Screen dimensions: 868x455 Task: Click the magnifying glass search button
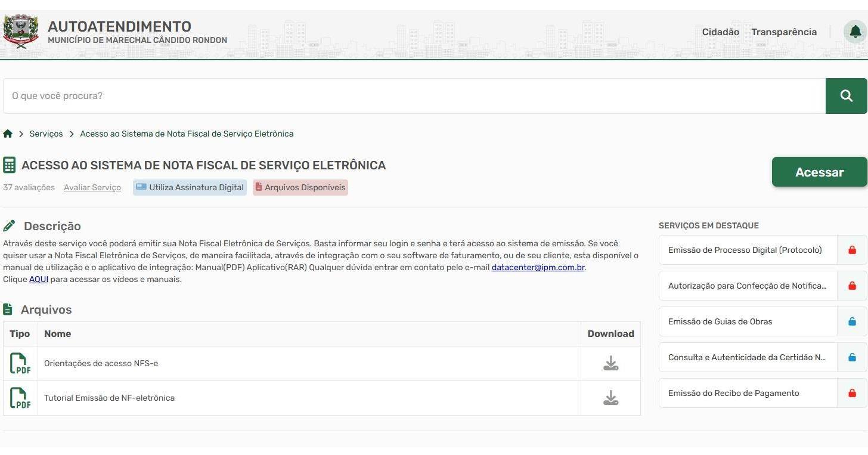pyautogui.click(x=846, y=96)
